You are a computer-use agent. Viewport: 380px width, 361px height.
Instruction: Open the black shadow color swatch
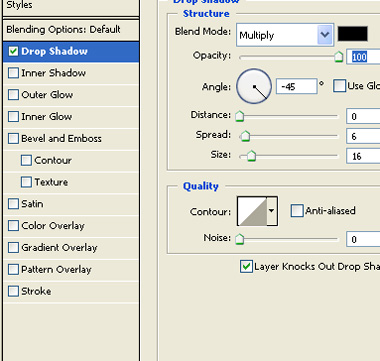(353, 34)
